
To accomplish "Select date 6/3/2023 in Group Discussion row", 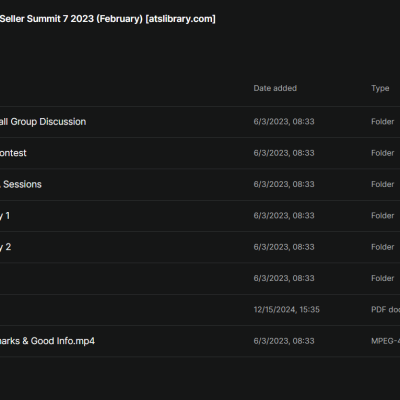I will click(x=284, y=122).
